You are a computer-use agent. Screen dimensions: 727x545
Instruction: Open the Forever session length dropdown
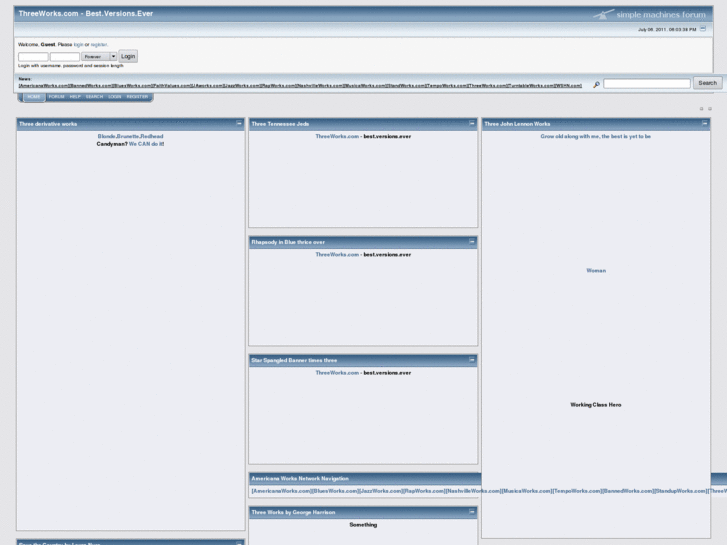(99, 57)
